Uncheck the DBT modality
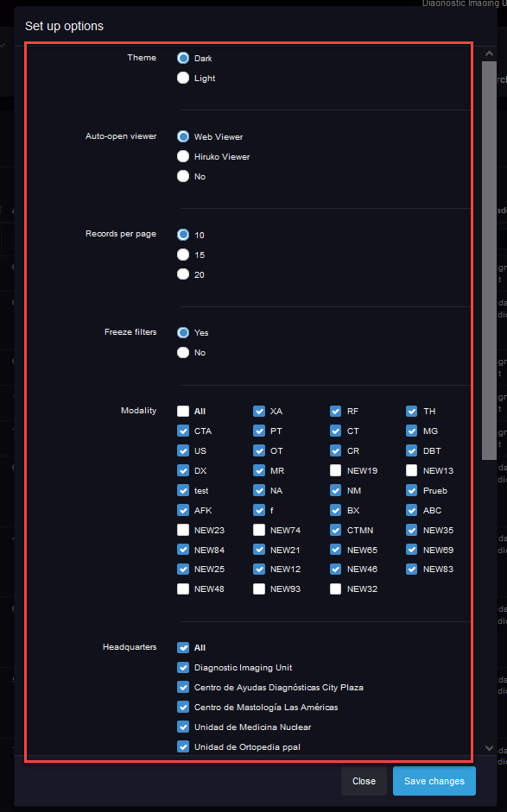507x812 pixels. (x=412, y=450)
